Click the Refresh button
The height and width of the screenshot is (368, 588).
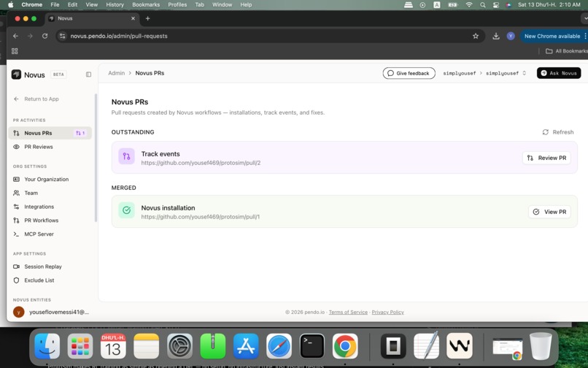[558, 132]
